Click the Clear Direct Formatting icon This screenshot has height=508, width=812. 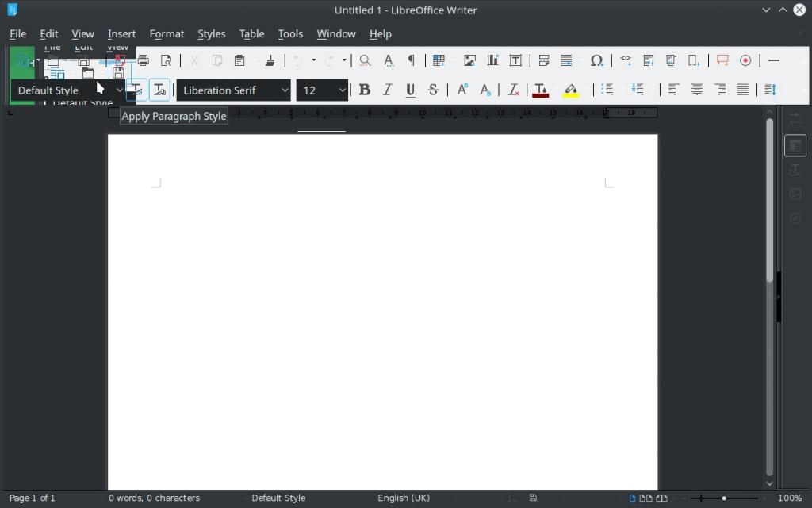click(514, 90)
